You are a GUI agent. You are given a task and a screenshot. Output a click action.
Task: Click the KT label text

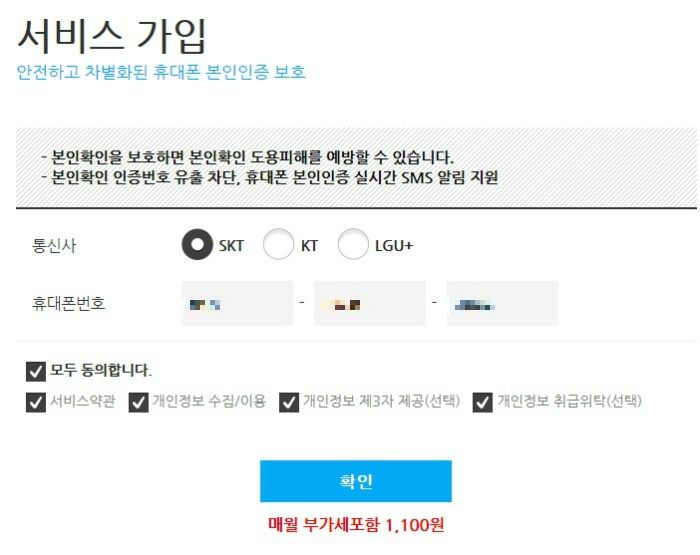[309, 246]
